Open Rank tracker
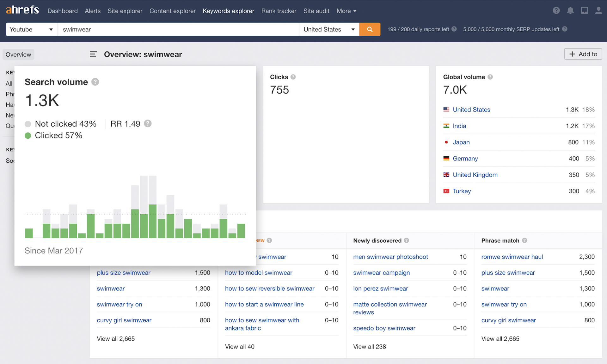The image size is (607, 364). click(279, 11)
